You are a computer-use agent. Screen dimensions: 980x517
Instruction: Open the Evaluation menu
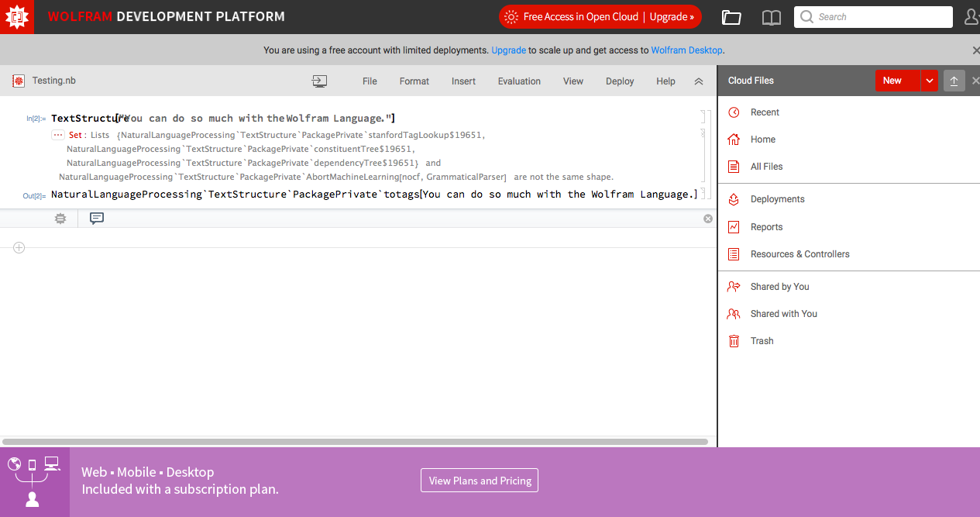click(519, 81)
